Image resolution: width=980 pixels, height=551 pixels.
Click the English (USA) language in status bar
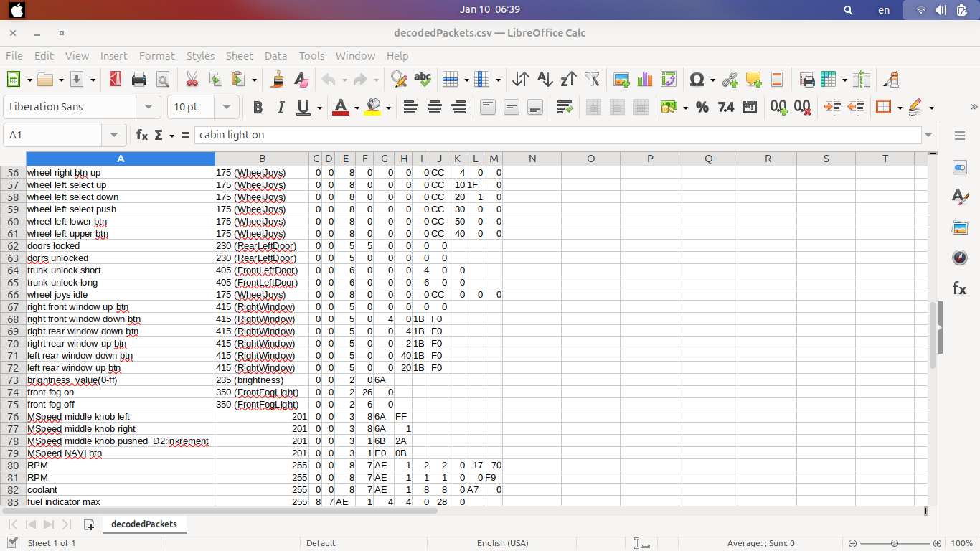[502, 543]
